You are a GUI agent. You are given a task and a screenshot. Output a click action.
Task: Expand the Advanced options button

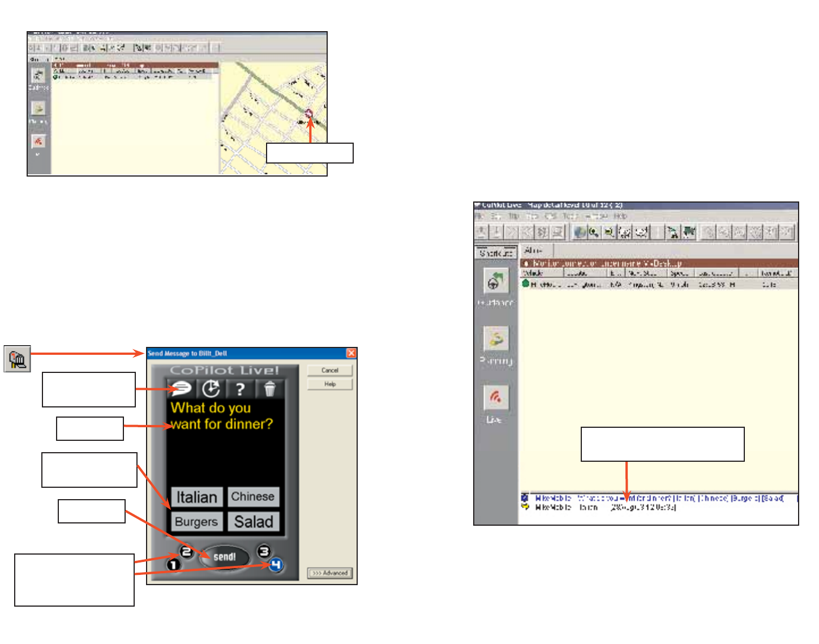(331, 573)
